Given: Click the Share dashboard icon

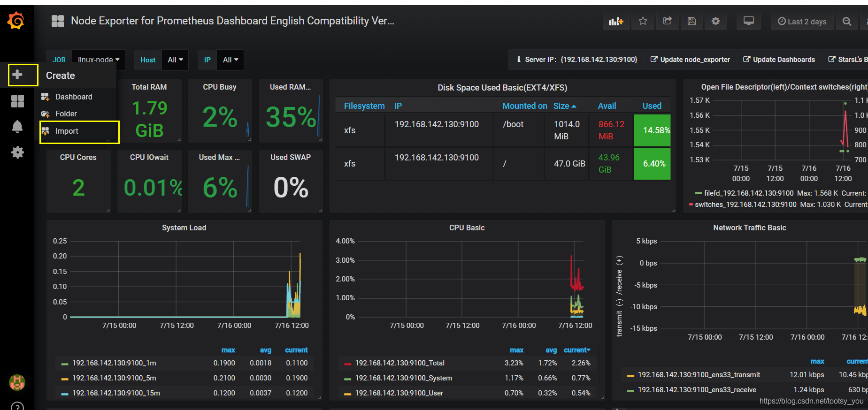Looking at the screenshot, I should click(x=667, y=21).
